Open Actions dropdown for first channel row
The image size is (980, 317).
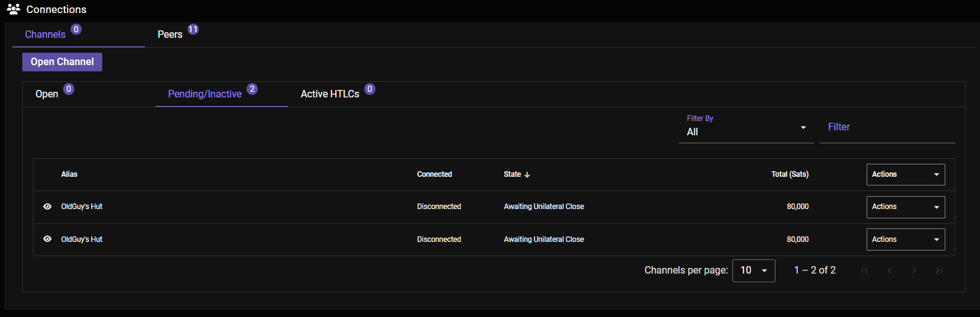905,207
